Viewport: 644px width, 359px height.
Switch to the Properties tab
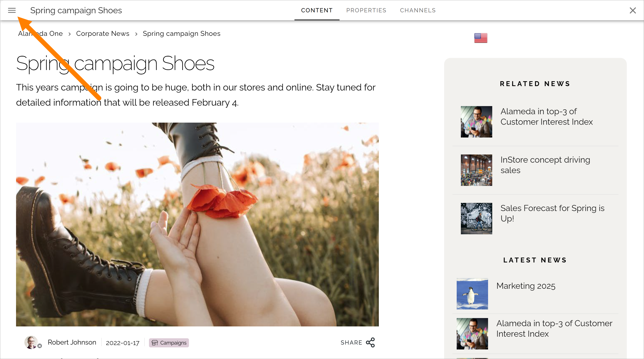[366, 10]
